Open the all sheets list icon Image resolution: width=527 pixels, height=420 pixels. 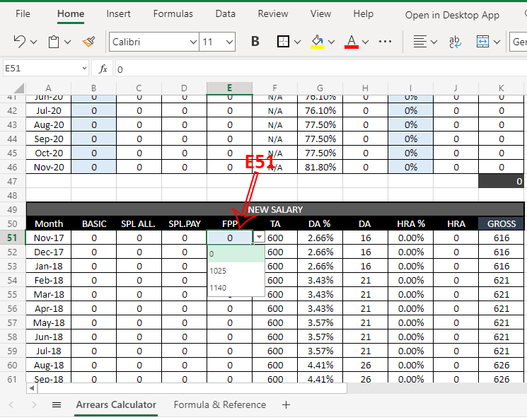(57, 405)
